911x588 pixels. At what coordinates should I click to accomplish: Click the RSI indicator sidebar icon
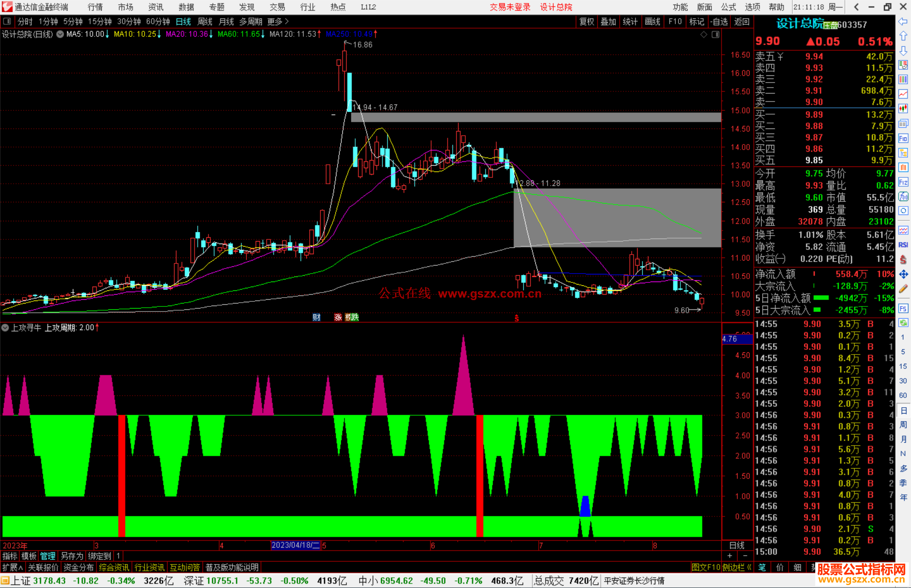click(x=903, y=245)
